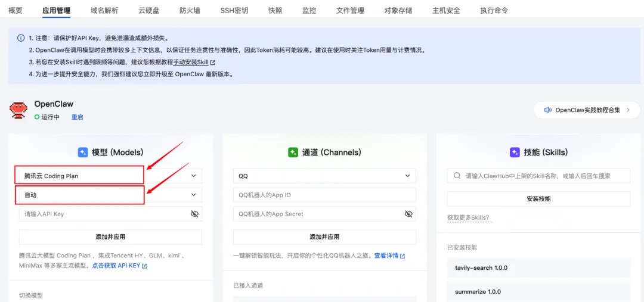Click 添加并应用 under Channels

point(324,236)
